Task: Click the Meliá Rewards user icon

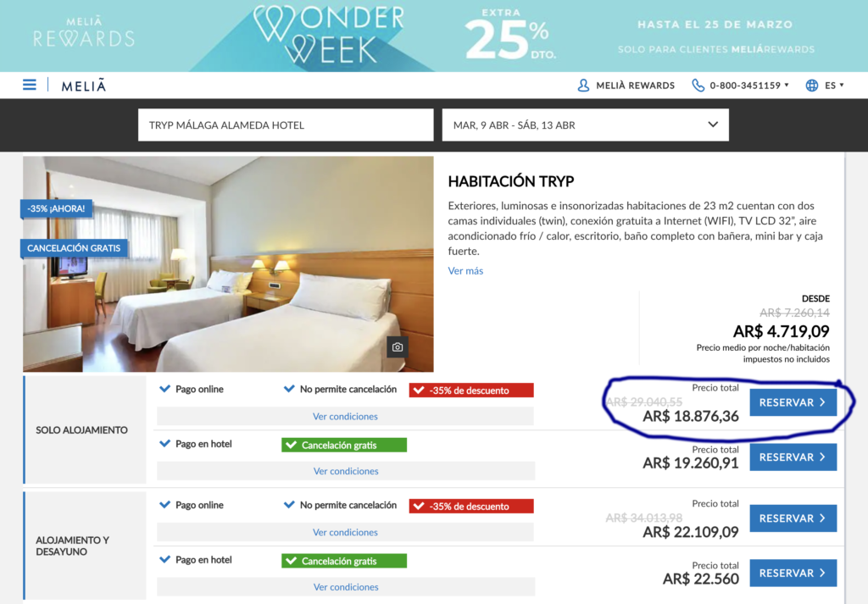Action: (x=583, y=86)
